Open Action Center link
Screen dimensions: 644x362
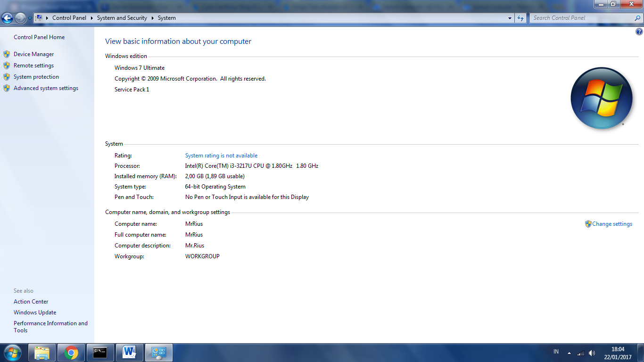[31, 302]
